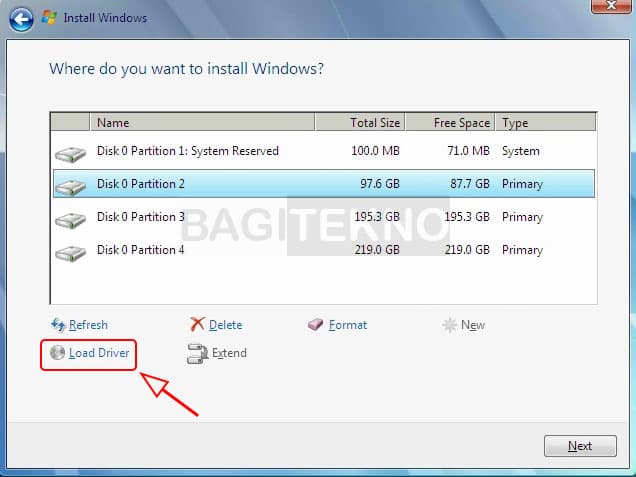Sort by the Free Space column header
The width and height of the screenshot is (636, 477).
pyautogui.click(x=450, y=122)
